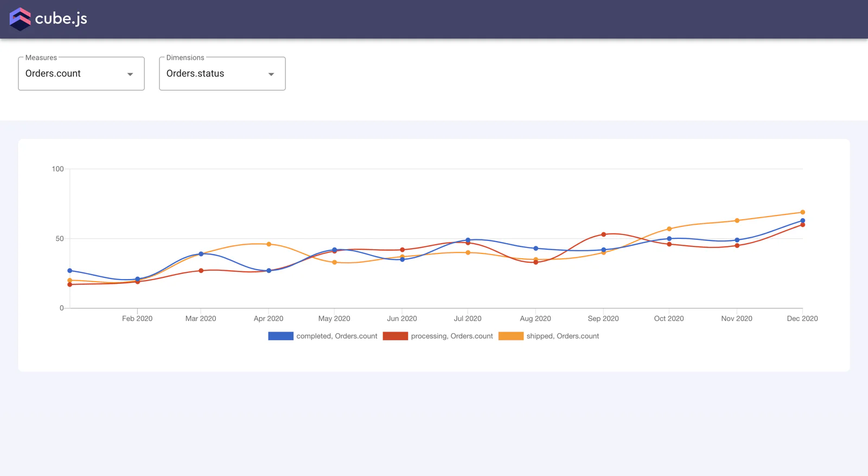Click the processing data point at Aug 2020

click(x=535, y=262)
